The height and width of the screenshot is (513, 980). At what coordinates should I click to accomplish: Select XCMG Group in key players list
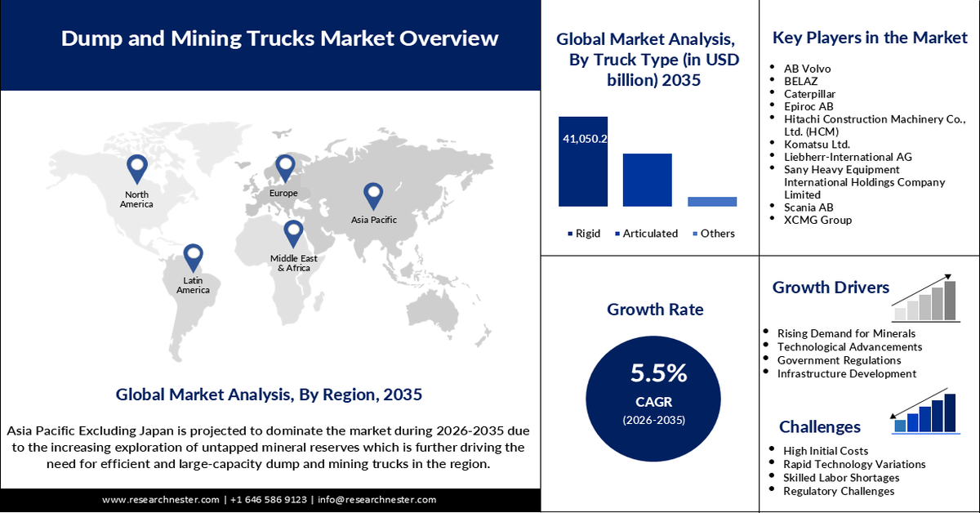(x=817, y=221)
